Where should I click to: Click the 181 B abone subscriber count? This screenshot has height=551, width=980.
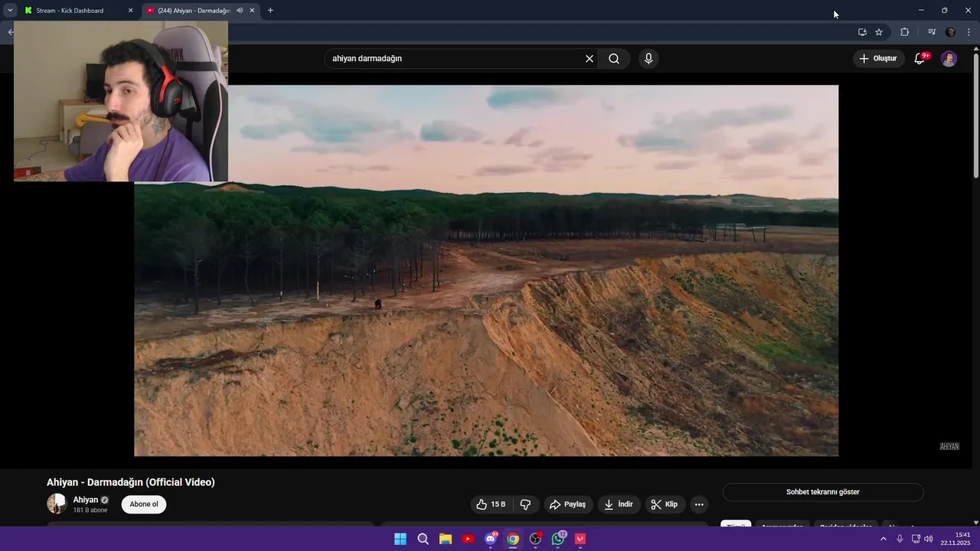coord(90,510)
